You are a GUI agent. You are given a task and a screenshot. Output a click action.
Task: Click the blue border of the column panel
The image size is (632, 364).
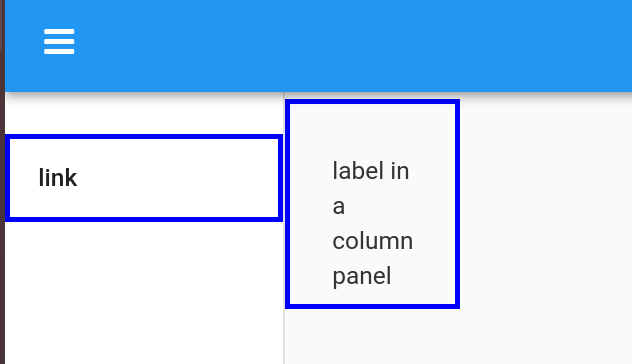pos(372,102)
